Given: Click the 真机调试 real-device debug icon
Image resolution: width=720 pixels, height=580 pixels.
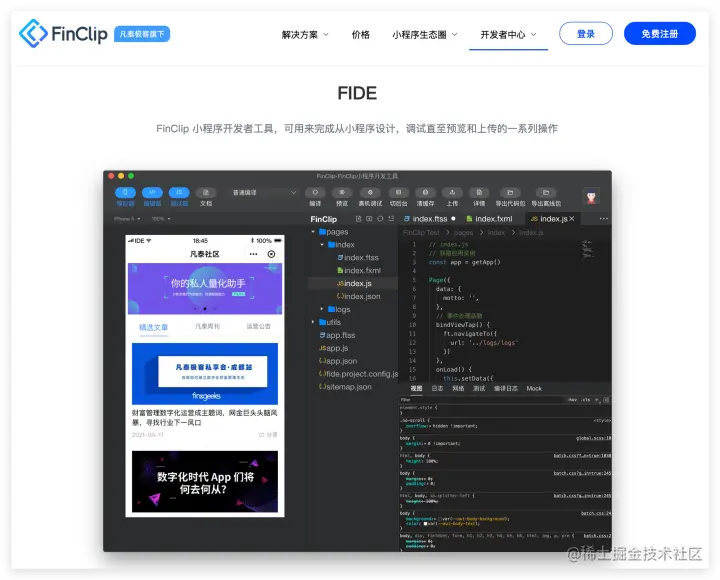Looking at the screenshot, I should pos(370,192).
